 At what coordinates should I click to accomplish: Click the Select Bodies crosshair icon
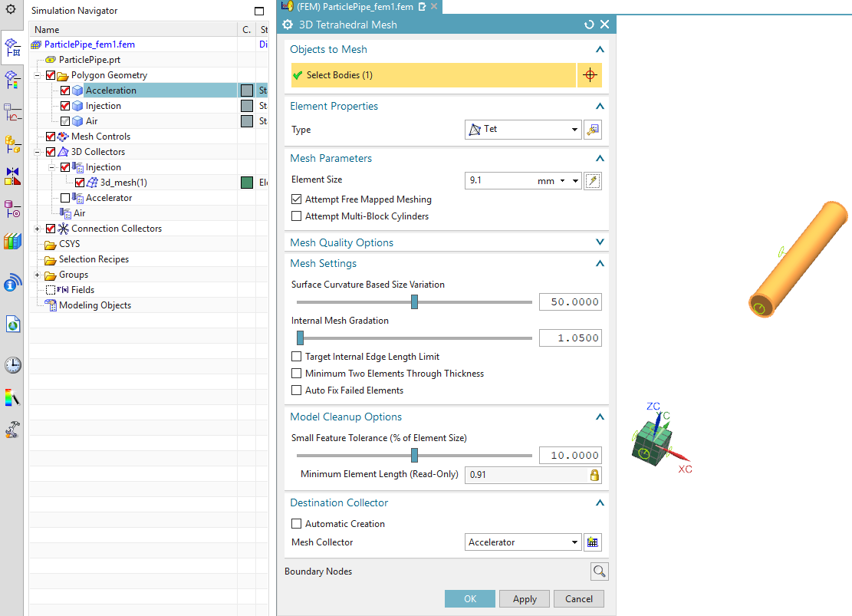[590, 75]
